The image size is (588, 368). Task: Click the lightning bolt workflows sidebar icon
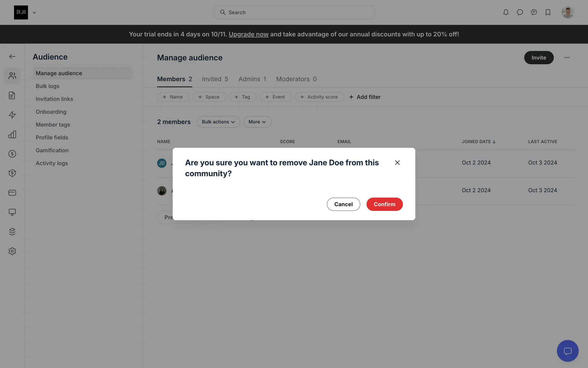(12, 115)
